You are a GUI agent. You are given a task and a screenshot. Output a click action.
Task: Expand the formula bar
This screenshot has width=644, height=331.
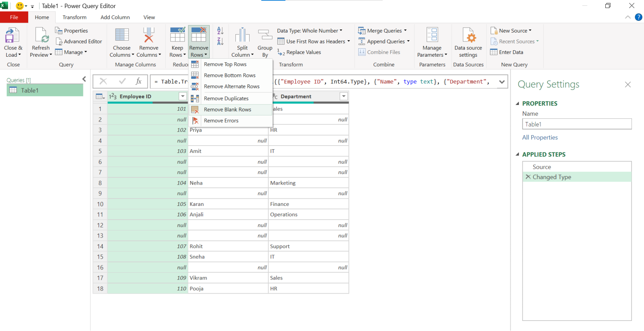point(502,82)
